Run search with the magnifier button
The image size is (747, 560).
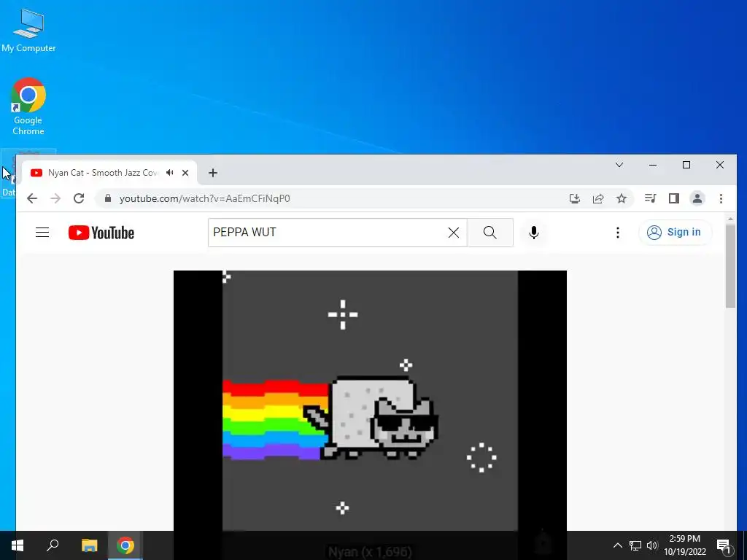490,233
